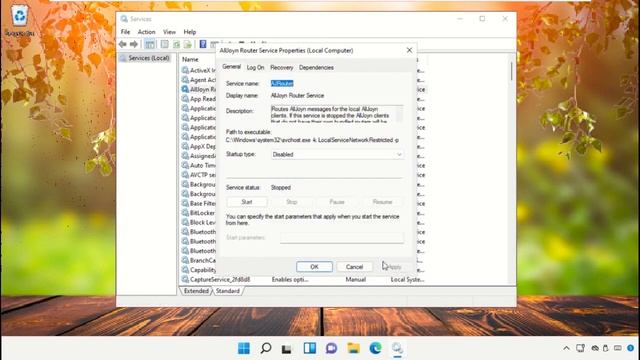The width and height of the screenshot is (640, 360).
Task: Switch to the Standard view tab
Action: [228, 291]
